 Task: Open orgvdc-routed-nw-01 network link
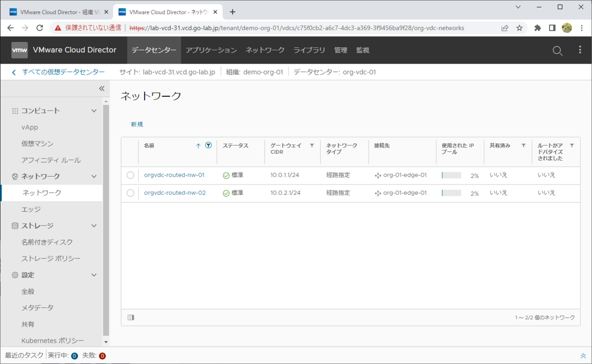point(174,175)
